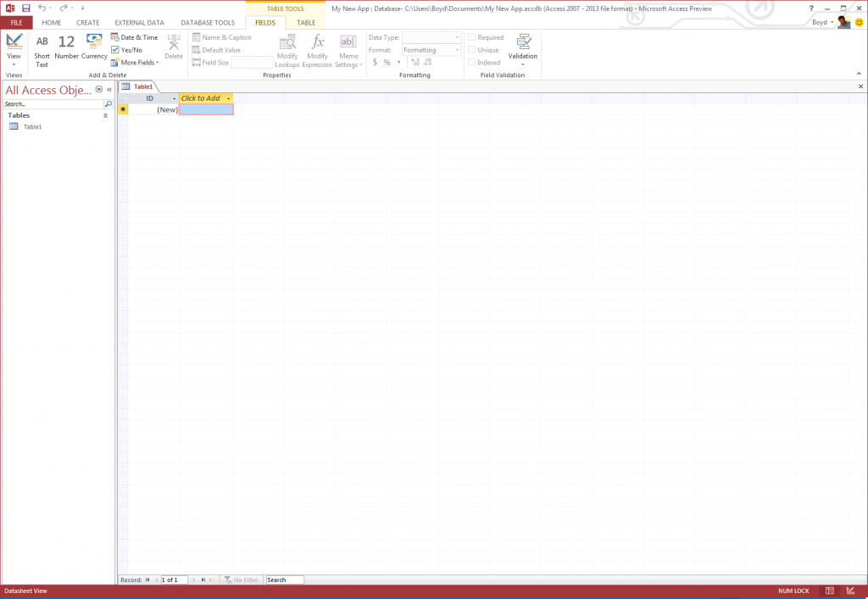
Task: Click the Undo icon
Action: [x=42, y=8]
